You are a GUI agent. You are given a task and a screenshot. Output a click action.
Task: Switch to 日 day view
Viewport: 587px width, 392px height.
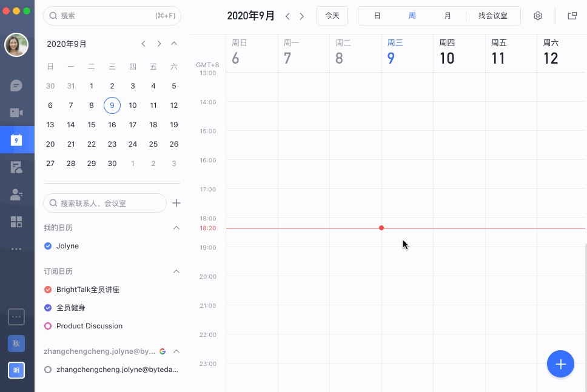[x=377, y=16]
